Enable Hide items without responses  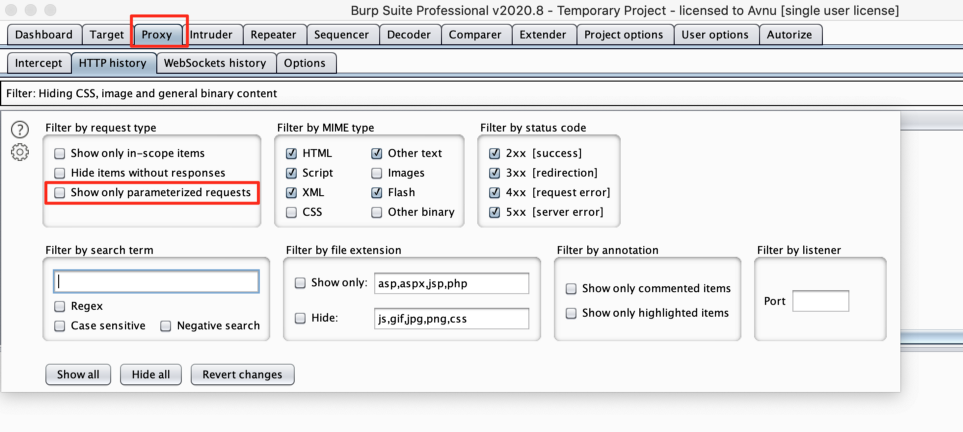[60, 173]
